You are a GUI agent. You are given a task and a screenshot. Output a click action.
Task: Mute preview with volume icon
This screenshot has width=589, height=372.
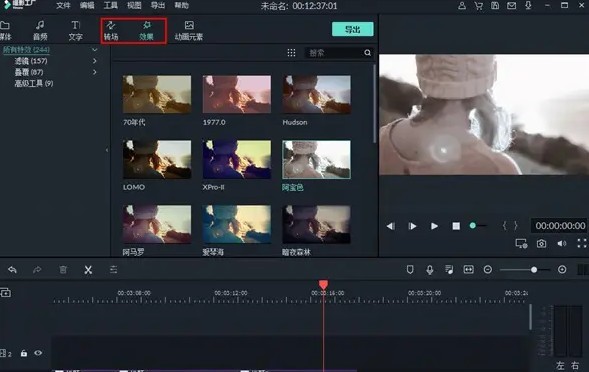(x=562, y=243)
